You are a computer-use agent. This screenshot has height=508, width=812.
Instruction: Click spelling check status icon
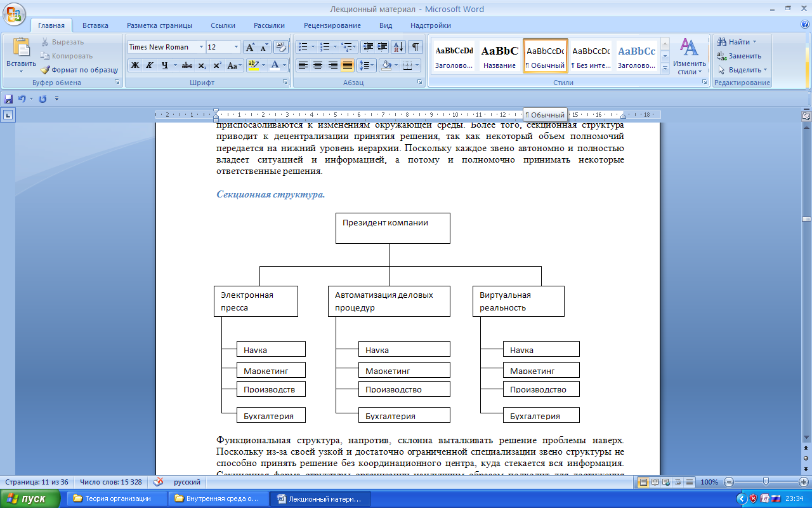pyautogui.click(x=159, y=482)
